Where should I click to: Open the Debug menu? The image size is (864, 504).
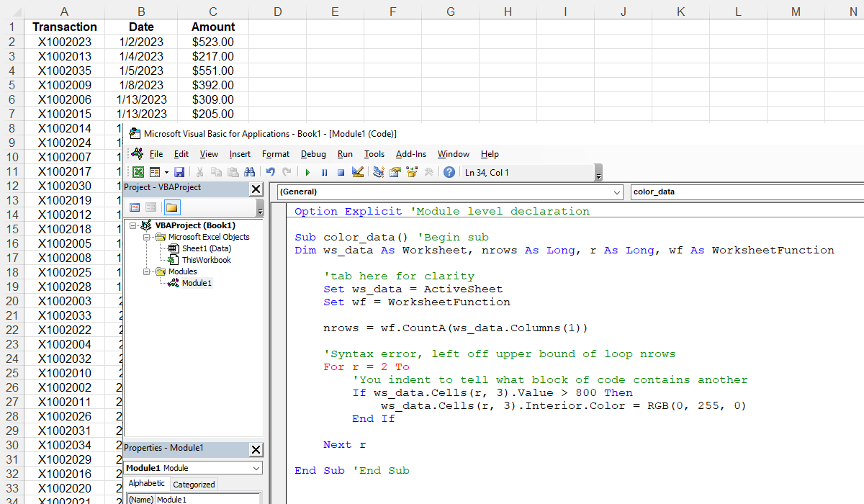click(x=313, y=154)
